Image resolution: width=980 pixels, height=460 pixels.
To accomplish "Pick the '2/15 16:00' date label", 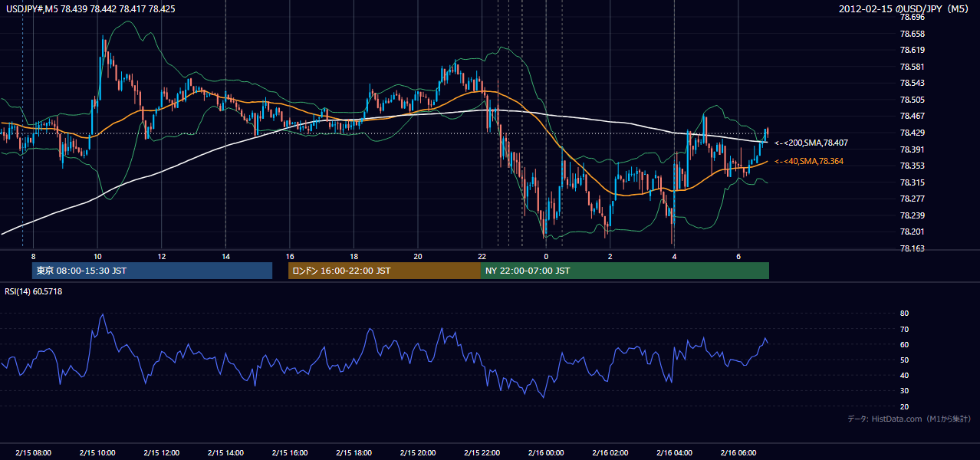I will click(x=289, y=453).
